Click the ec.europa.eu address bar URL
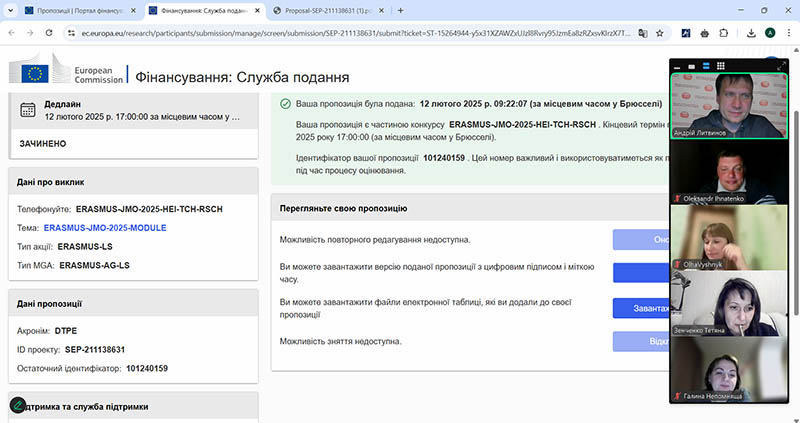The height and width of the screenshot is (423, 800). point(356,33)
